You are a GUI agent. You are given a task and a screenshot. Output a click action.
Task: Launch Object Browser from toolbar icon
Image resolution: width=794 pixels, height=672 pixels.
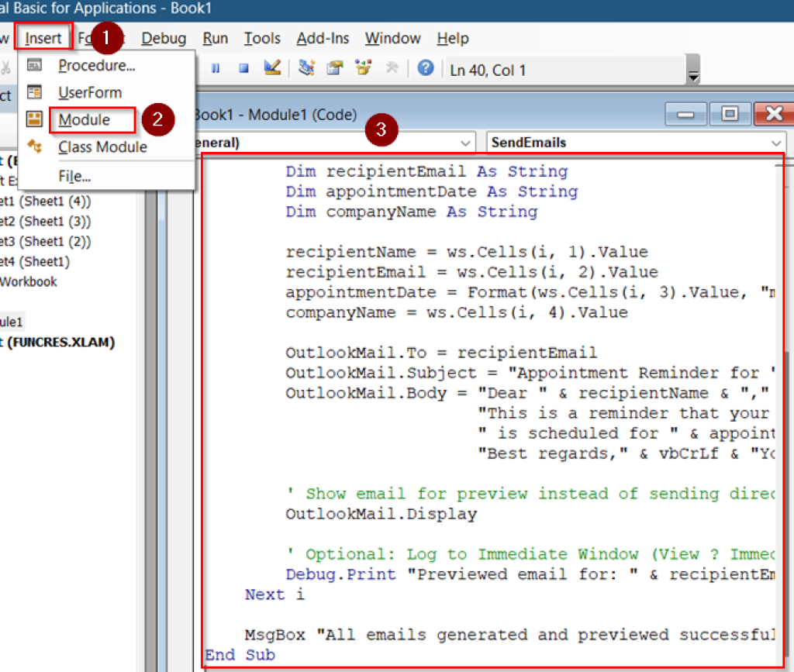[x=363, y=68]
